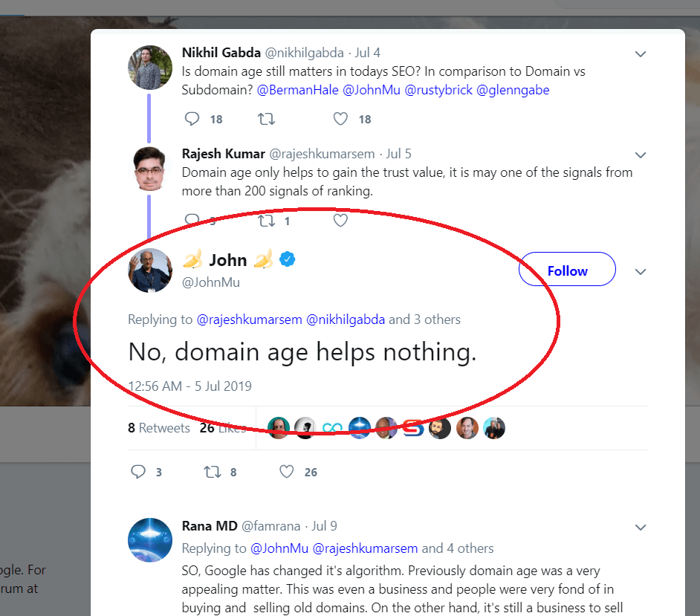
Task: Open the @glenngabe mention link
Action: point(513,90)
